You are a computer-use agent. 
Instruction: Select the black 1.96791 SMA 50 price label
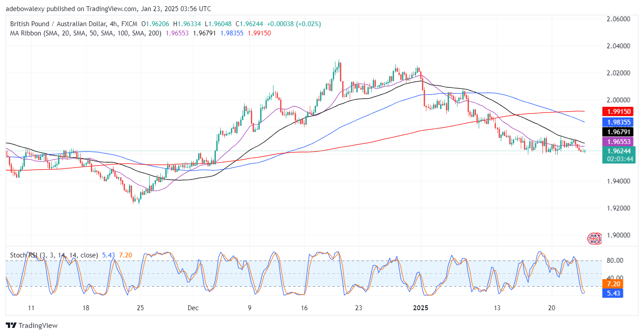click(618, 132)
